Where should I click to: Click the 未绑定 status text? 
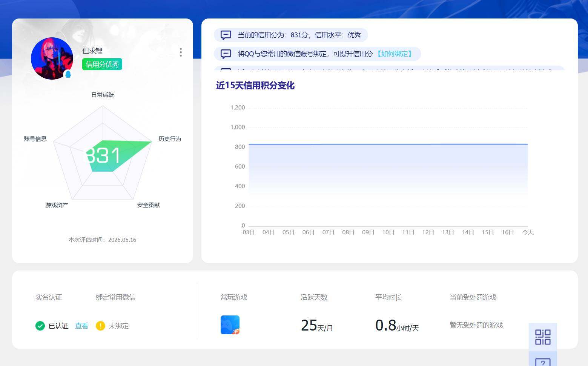click(x=119, y=326)
